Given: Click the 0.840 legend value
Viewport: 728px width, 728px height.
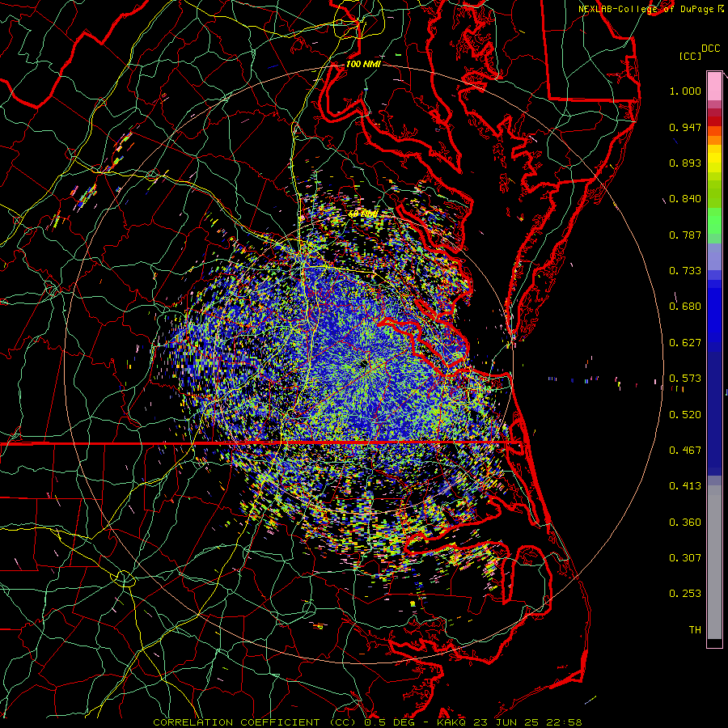Looking at the screenshot, I should [685, 199].
